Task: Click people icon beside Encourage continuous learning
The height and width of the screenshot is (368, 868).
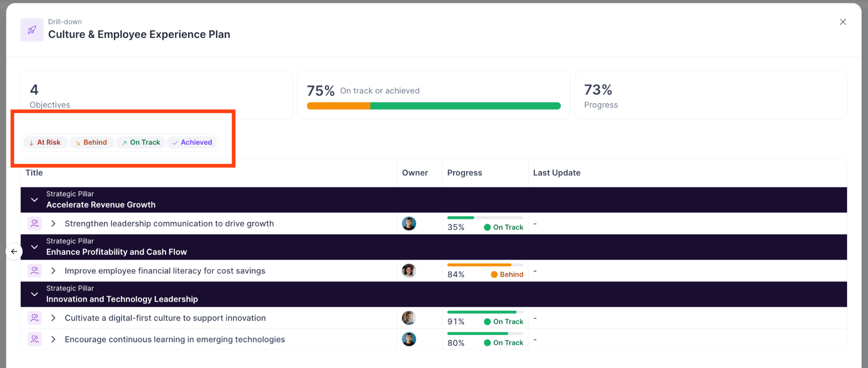Action: pyautogui.click(x=35, y=339)
